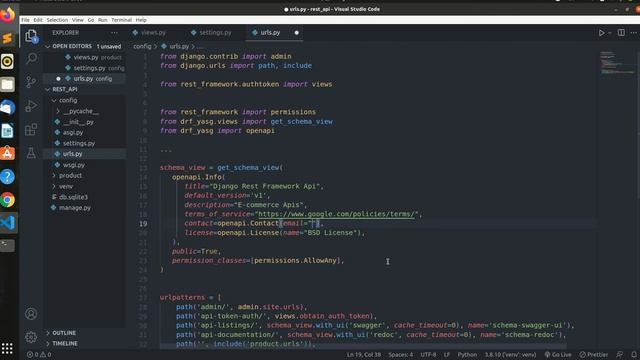Open Google Chrome from the dock
The width and height of the screenshot is (640, 360).
pyautogui.click(x=7, y=200)
